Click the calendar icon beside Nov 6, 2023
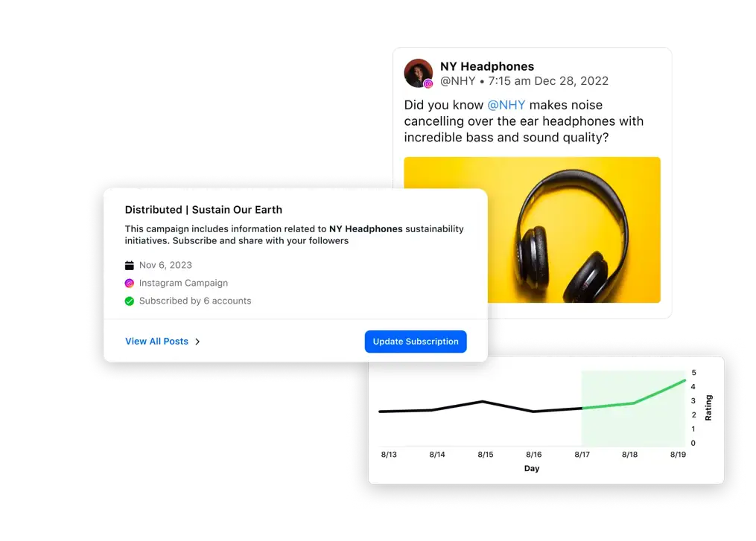 click(129, 266)
